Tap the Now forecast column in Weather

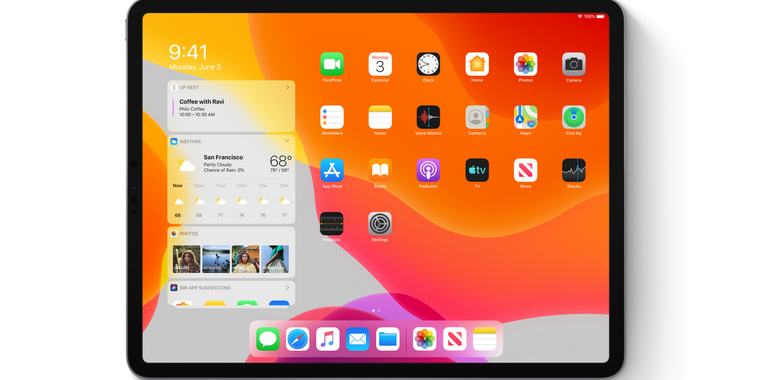click(178, 200)
